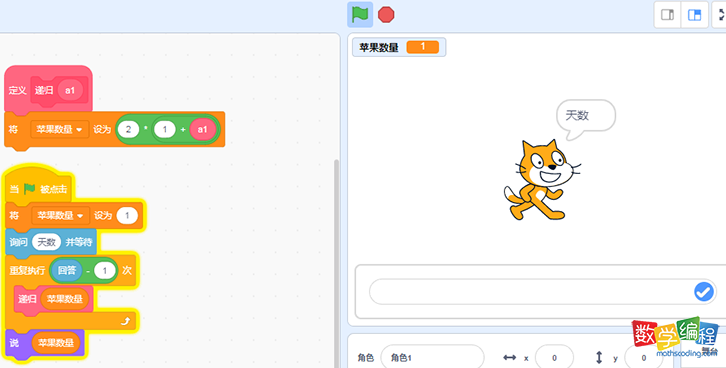Image resolution: width=726 pixels, height=368 pixels.
Task: Click the vertical scrollbar of the code workspace
Action: 336,263
